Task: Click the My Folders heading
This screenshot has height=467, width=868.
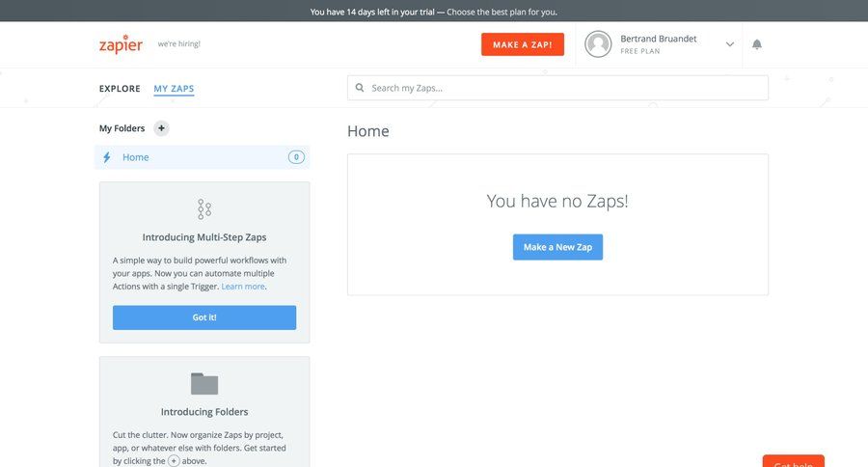Action: (122, 128)
